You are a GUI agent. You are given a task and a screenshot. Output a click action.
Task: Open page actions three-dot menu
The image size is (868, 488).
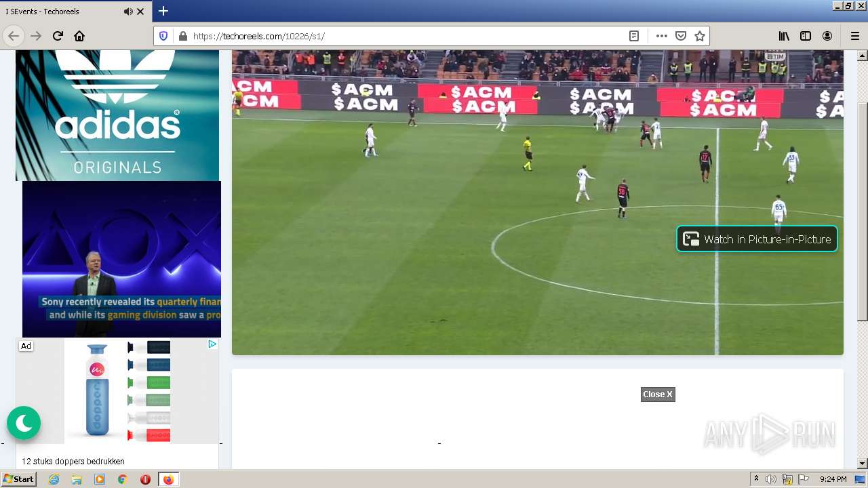[x=662, y=36]
